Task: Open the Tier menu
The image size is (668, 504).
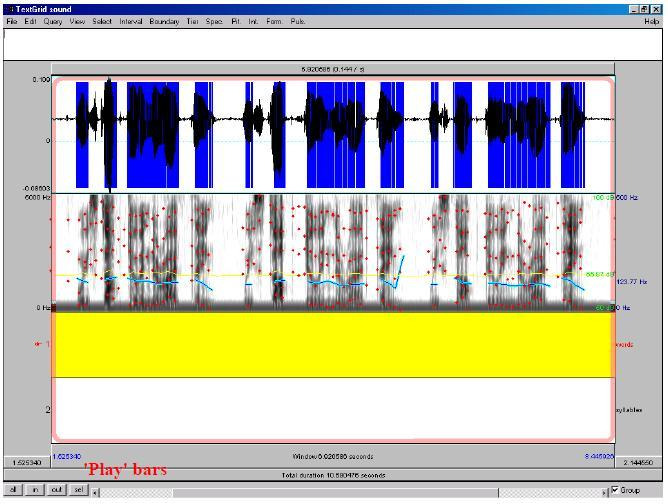Action: click(192, 21)
